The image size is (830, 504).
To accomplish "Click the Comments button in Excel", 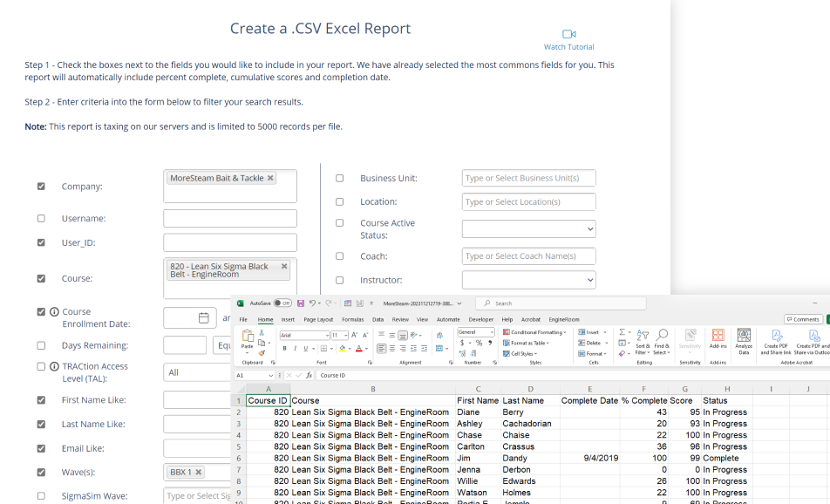I will point(803,319).
